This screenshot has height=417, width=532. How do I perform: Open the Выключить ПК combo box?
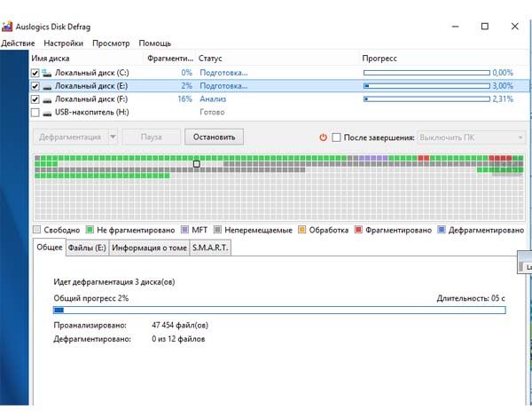(x=472, y=138)
